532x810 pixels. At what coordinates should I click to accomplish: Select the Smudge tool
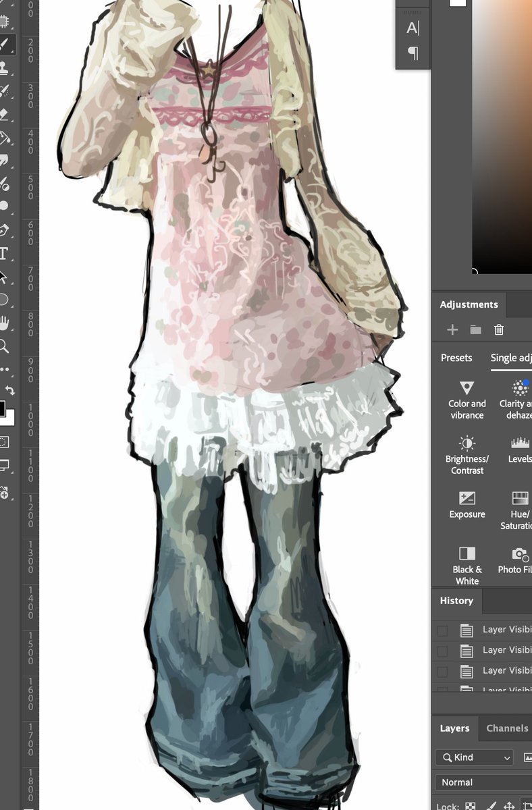pos(4,160)
